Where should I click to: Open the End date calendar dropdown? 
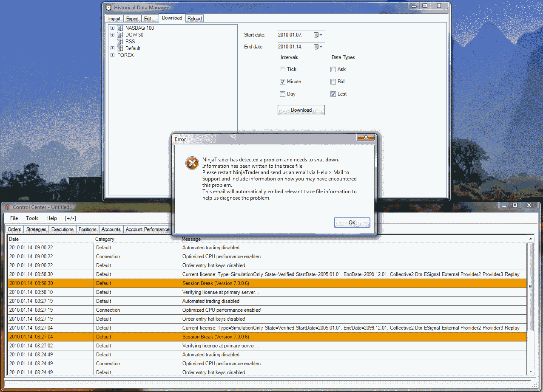click(318, 47)
